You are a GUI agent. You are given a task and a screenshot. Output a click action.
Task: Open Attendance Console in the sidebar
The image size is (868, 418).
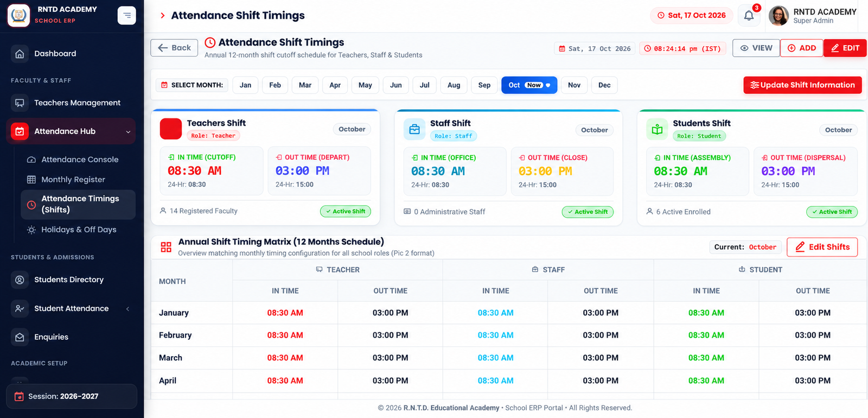click(x=78, y=160)
